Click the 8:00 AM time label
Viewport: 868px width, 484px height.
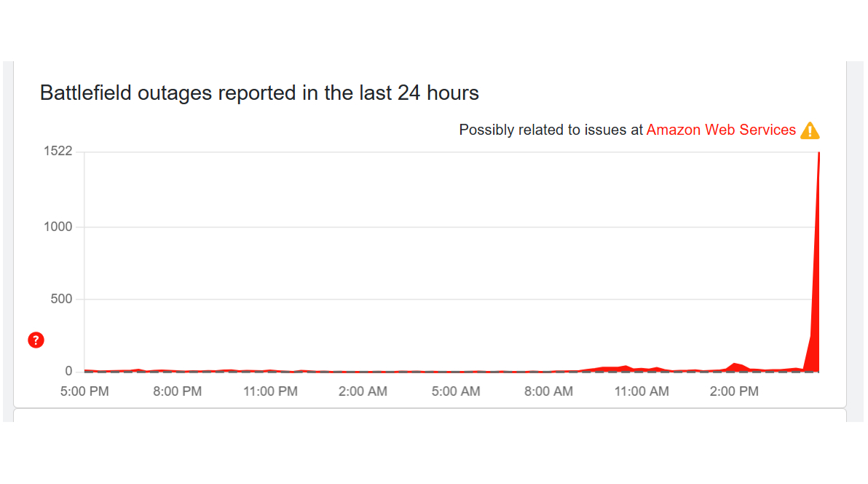[x=548, y=391]
